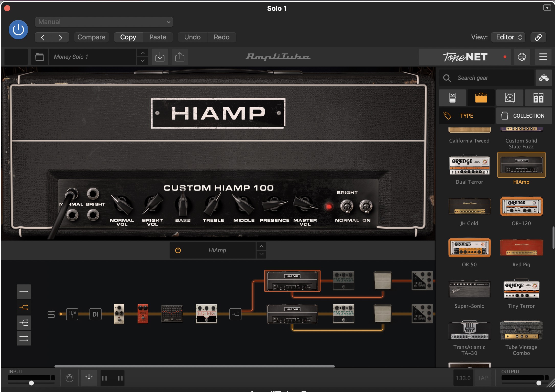Select the COLLECTION sorting tab
The image size is (555, 392).
click(x=524, y=116)
